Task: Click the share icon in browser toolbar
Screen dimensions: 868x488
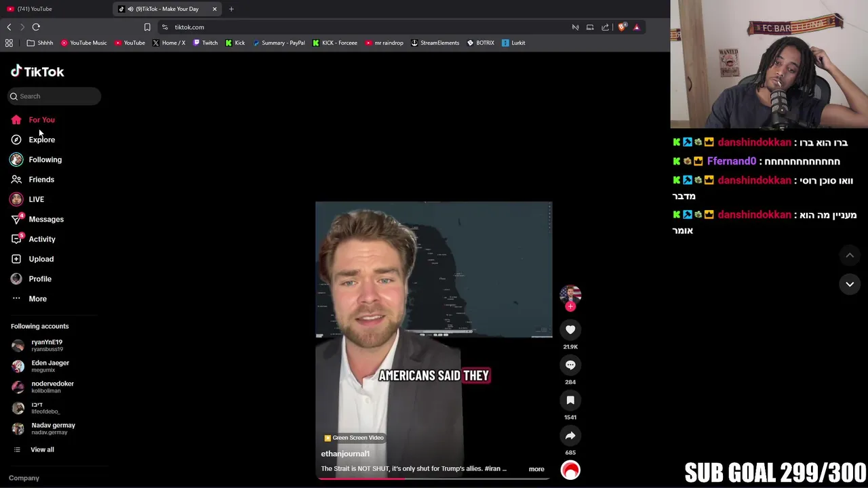Action: tap(606, 27)
